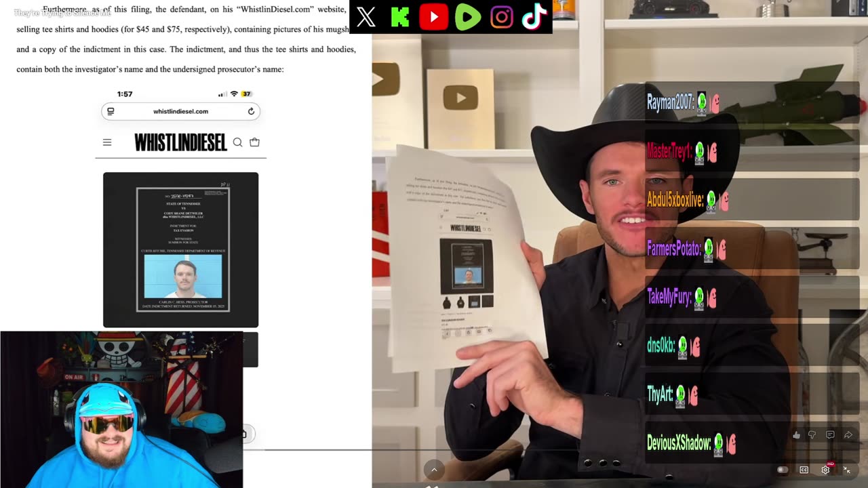
Task: Click the phone battery indicator showing 37
Action: tap(246, 94)
